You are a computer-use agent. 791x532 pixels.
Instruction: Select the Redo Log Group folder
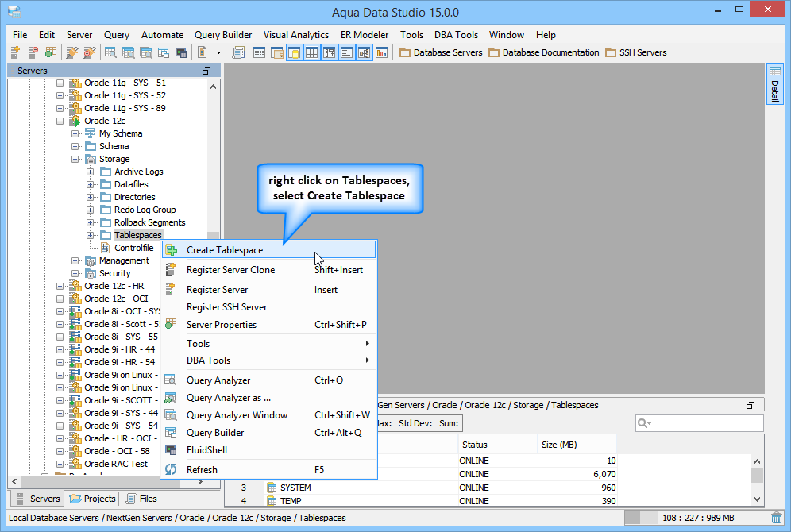(x=145, y=210)
